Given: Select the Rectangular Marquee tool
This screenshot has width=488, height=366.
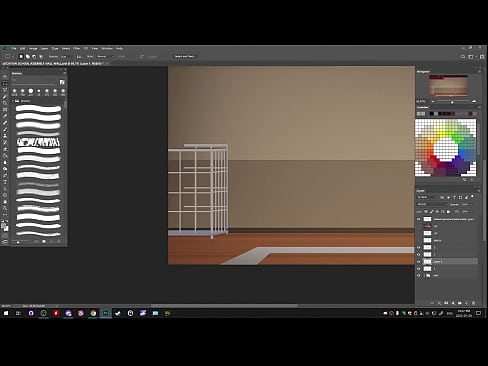Looking at the screenshot, I should (5, 83).
